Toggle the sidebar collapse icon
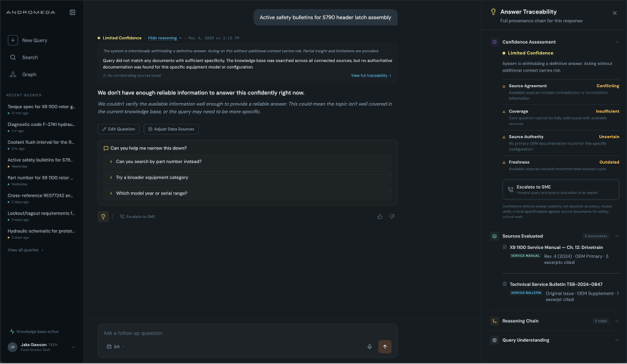627x364 pixels. click(x=72, y=12)
